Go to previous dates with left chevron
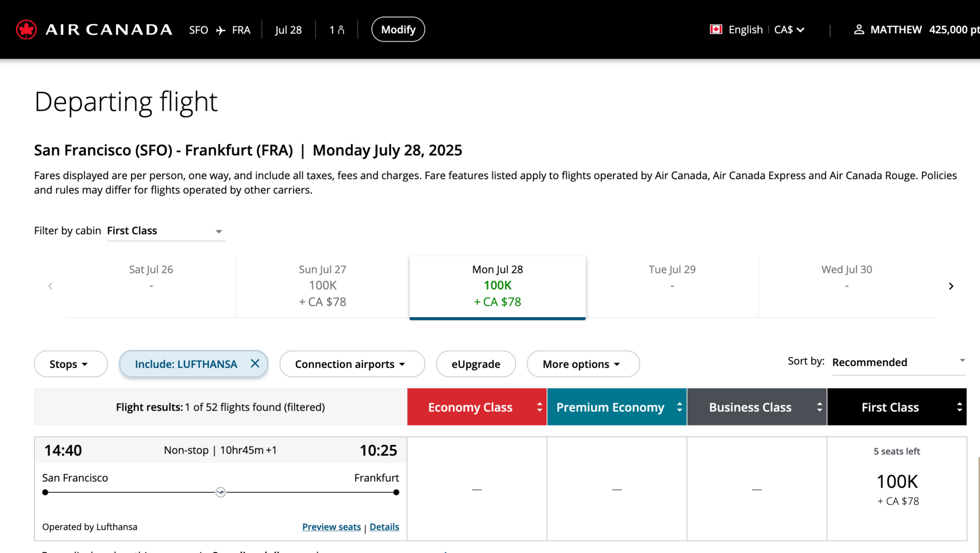980x553 pixels. [50, 286]
